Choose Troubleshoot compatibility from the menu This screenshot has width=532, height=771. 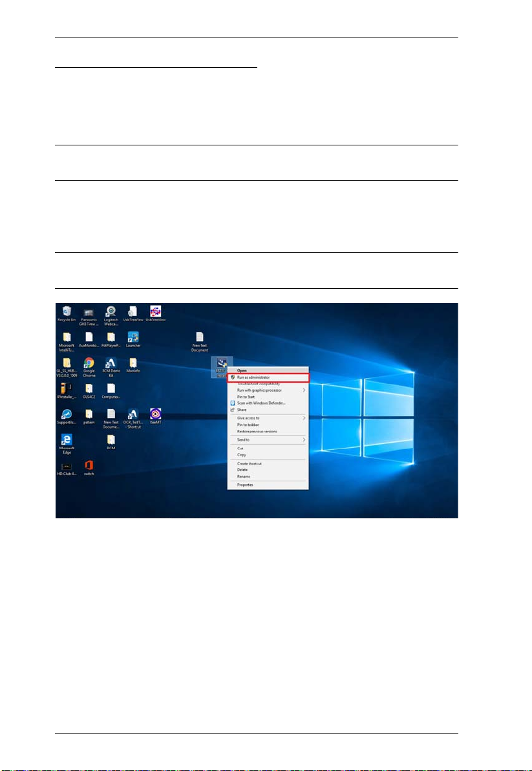[x=268, y=383]
